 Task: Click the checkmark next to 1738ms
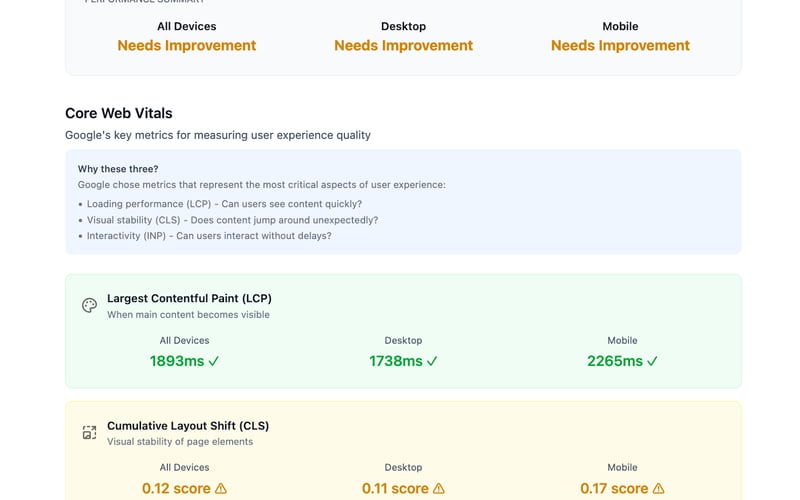click(x=432, y=361)
